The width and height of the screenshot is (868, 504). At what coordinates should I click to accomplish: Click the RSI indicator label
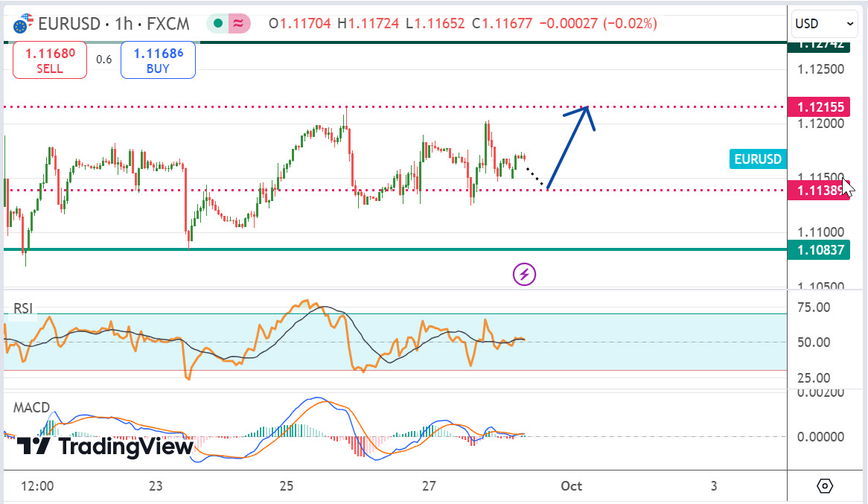click(22, 308)
